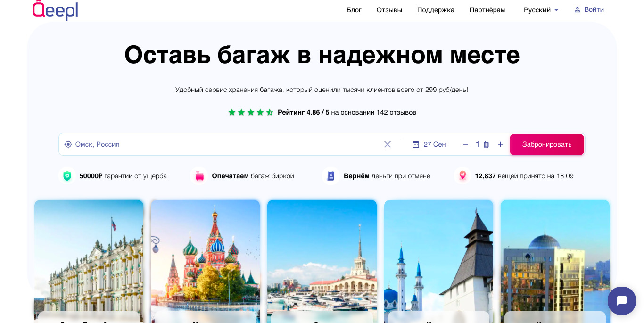The height and width of the screenshot is (323, 644).
Task: Click the luggage bag icon beside count
Action: 486,144
